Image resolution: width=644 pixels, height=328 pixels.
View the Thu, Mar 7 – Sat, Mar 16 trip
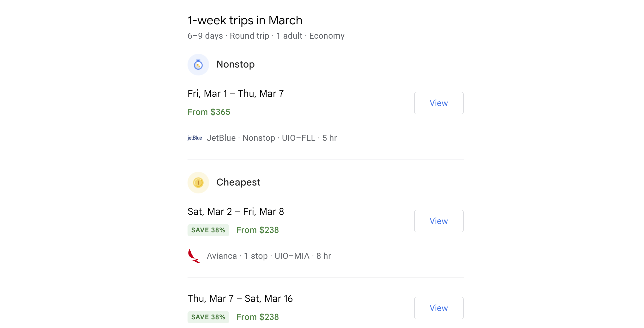(x=438, y=308)
